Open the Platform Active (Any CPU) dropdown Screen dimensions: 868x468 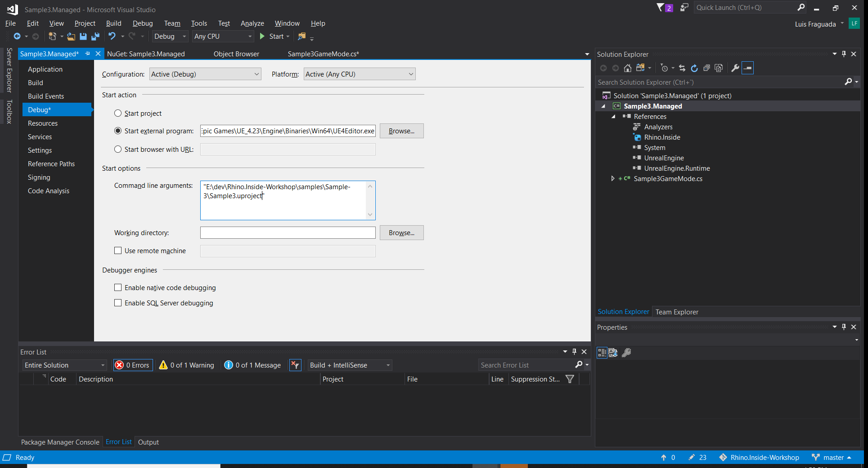point(360,74)
